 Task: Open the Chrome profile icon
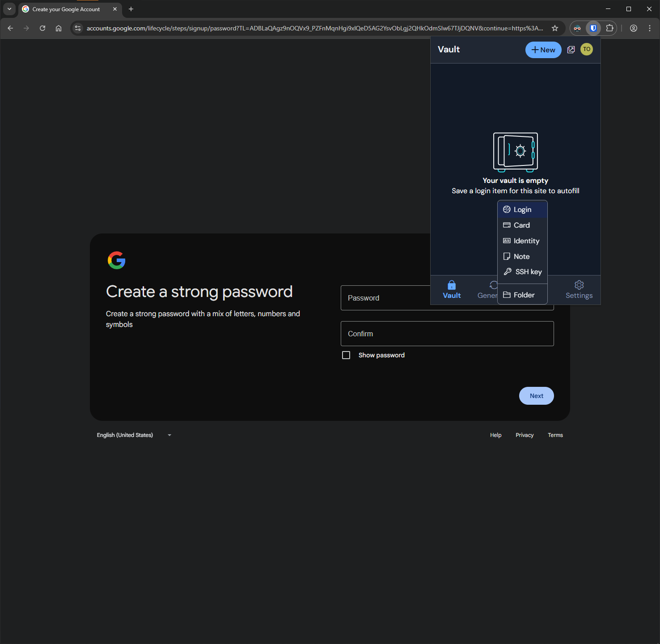pyautogui.click(x=634, y=28)
